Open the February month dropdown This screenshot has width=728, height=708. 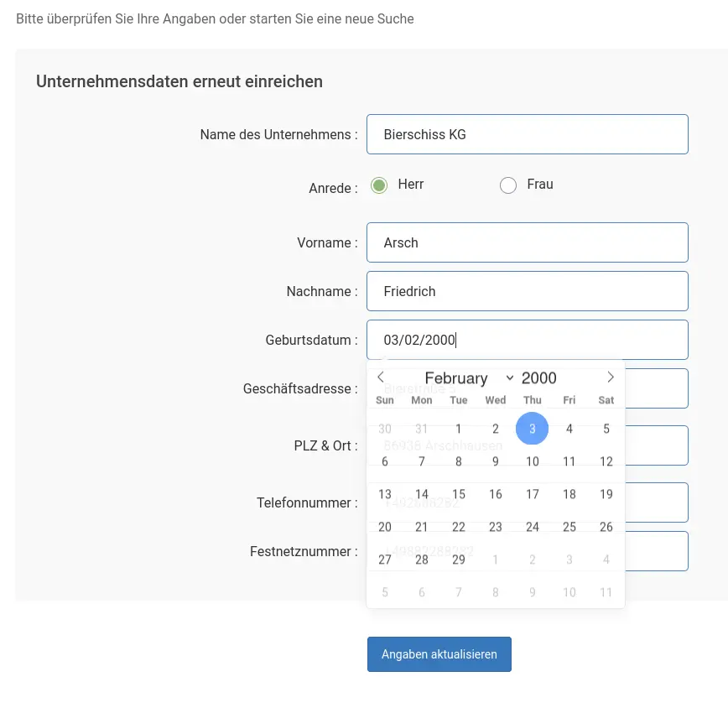pos(469,378)
